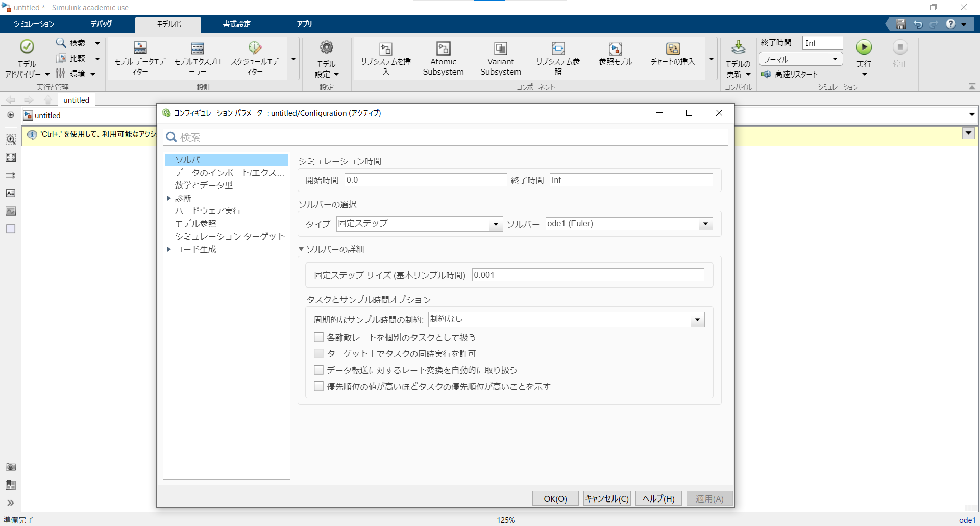This screenshot has height=526, width=980.
Task: Switch to the アプリ ribbon tab
Action: (304, 23)
